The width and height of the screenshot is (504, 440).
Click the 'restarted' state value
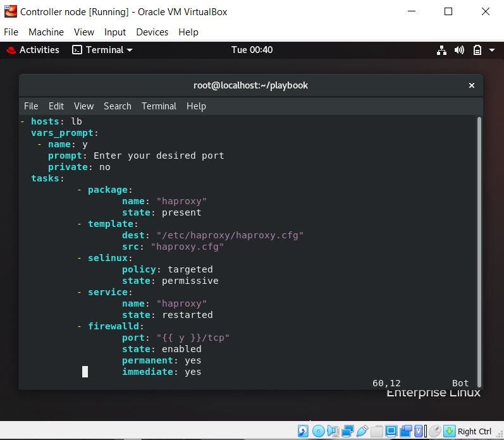(x=187, y=315)
